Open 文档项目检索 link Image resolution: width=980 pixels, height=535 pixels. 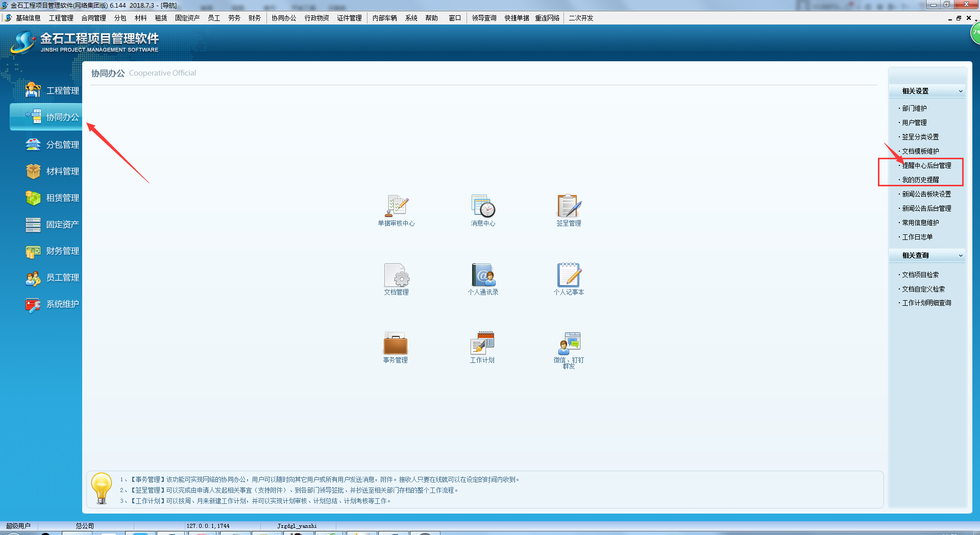click(x=921, y=275)
